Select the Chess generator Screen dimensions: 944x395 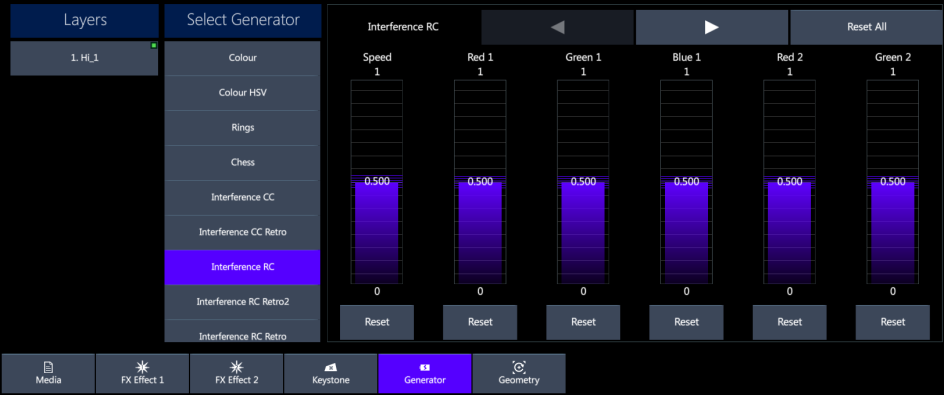click(x=243, y=163)
